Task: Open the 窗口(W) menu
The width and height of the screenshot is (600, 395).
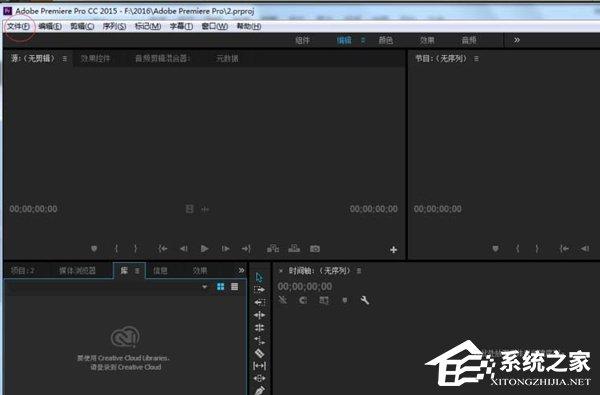Action: click(x=215, y=26)
